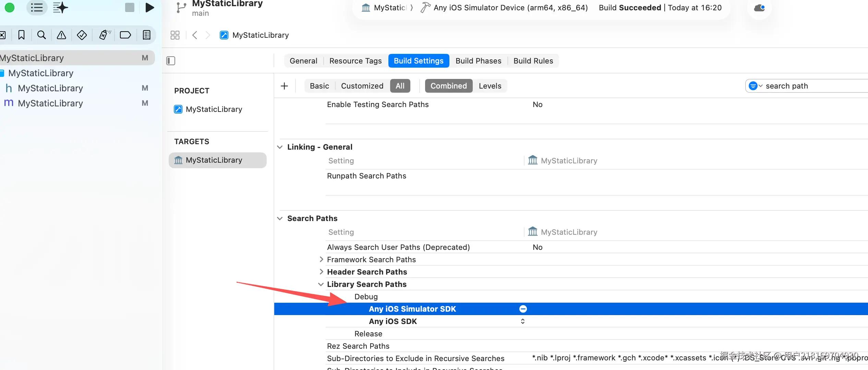Add a build setting with plus button
This screenshot has width=868, height=370.
(x=284, y=86)
